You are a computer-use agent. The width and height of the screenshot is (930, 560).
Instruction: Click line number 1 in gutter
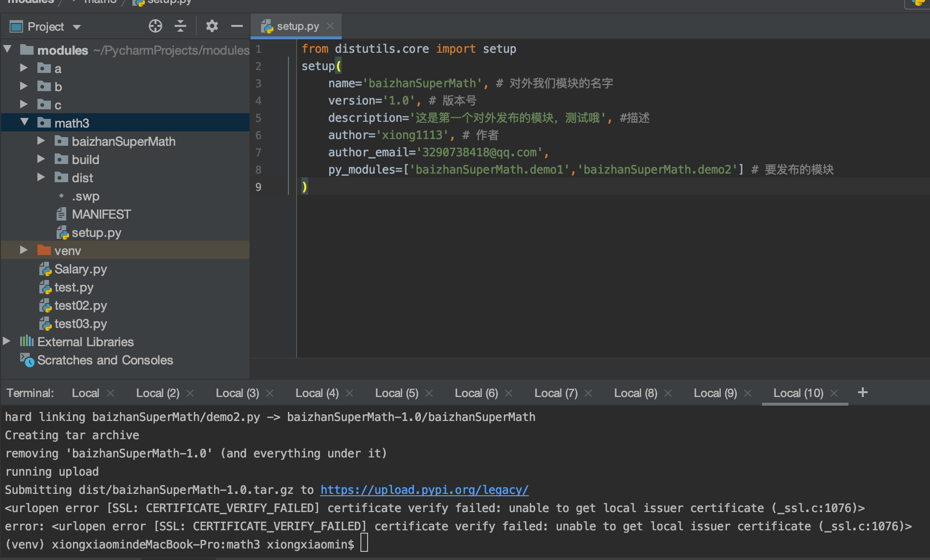point(258,49)
